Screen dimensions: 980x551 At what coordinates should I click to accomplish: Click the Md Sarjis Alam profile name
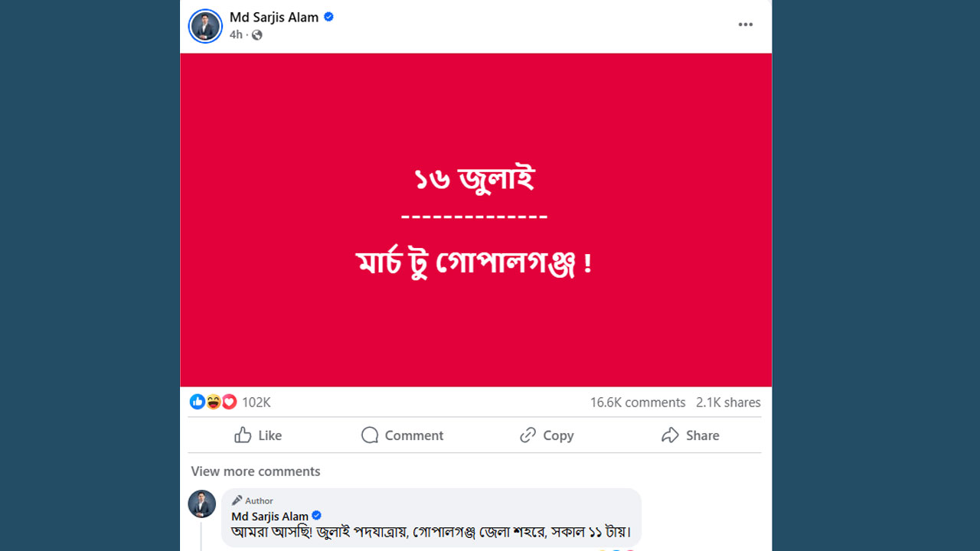point(273,17)
